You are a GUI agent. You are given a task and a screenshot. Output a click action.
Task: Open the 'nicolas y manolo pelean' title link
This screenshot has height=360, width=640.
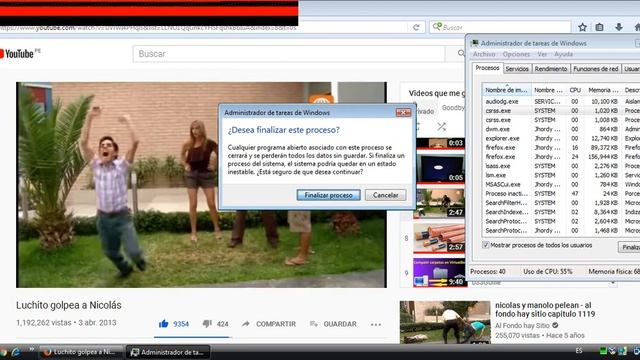pyautogui.click(x=545, y=309)
